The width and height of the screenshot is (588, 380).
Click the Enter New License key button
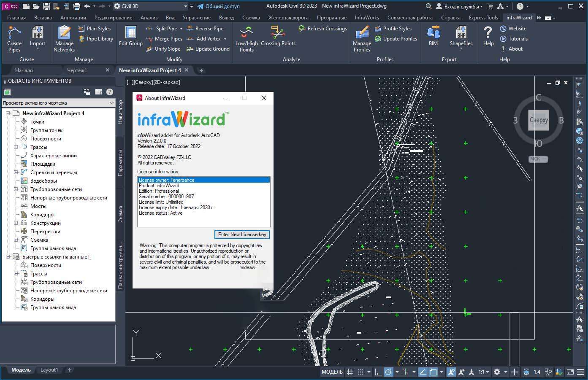(x=241, y=234)
